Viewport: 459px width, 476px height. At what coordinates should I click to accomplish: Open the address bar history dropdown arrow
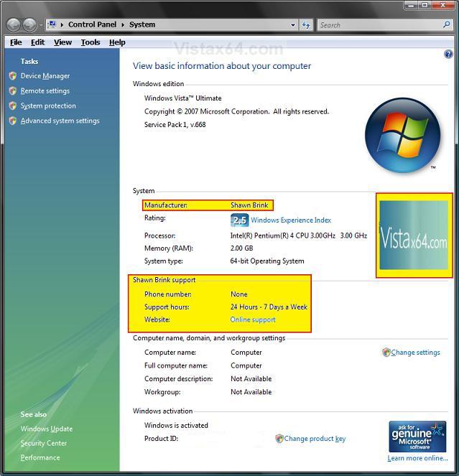tap(293, 25)
